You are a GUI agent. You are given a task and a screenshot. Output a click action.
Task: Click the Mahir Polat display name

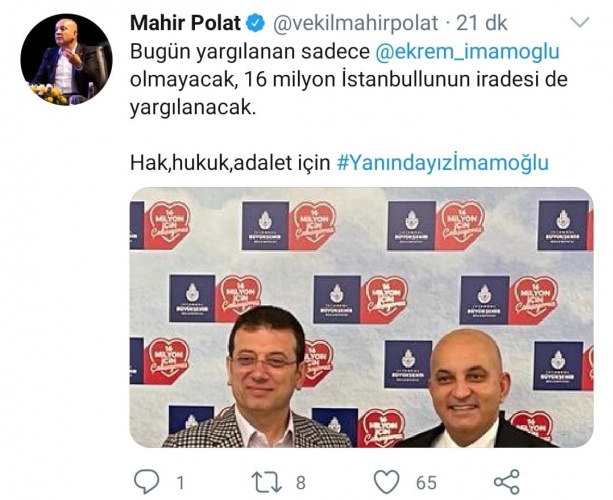click(x=185, y=23)
